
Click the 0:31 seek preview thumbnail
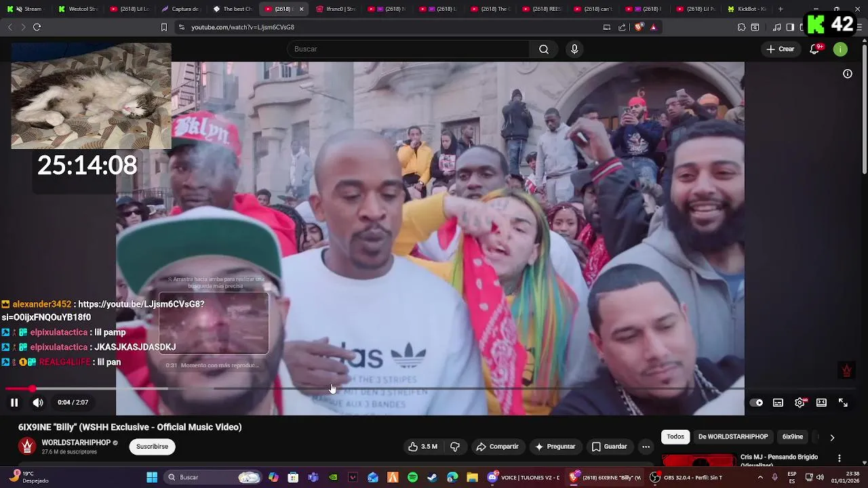coord(214,323)
